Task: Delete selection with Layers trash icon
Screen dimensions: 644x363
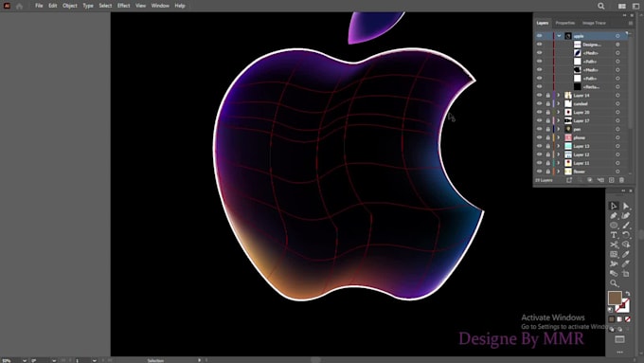Action: tap(621, 180)
